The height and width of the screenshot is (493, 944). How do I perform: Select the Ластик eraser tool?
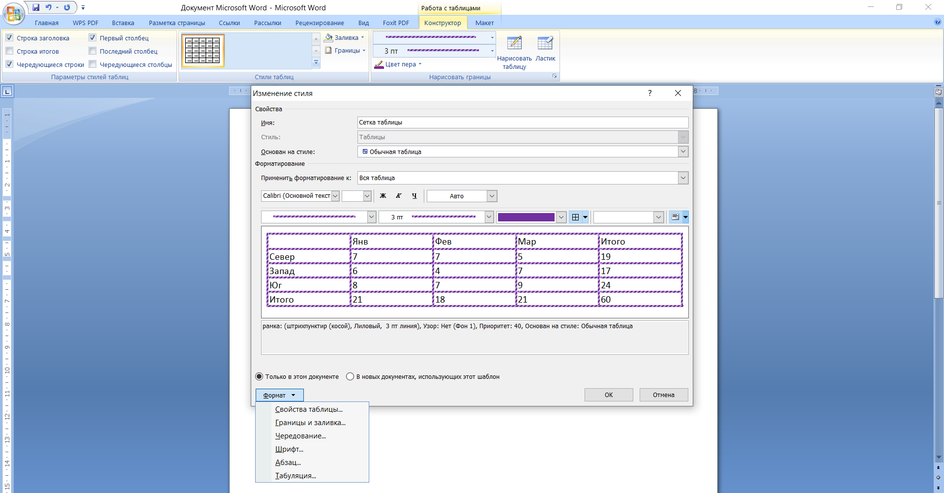(545, 49)
